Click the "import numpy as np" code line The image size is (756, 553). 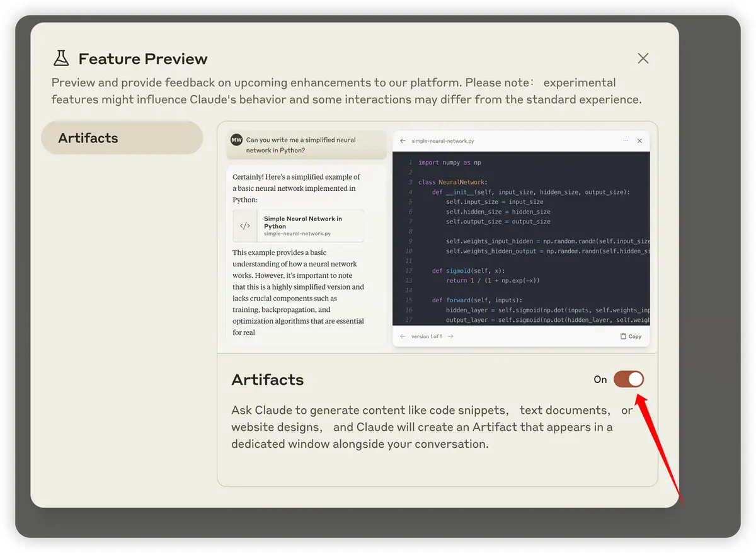click(x=450, y=162)
